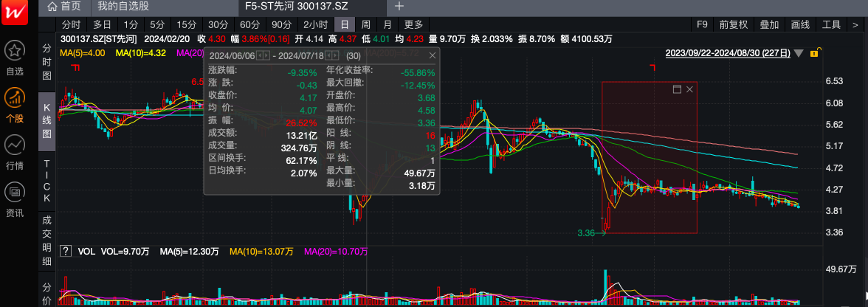The height and width of the screenshot is (307, 868).
Task: Switch to the 首页 tab
Action: tap(64, 7)
